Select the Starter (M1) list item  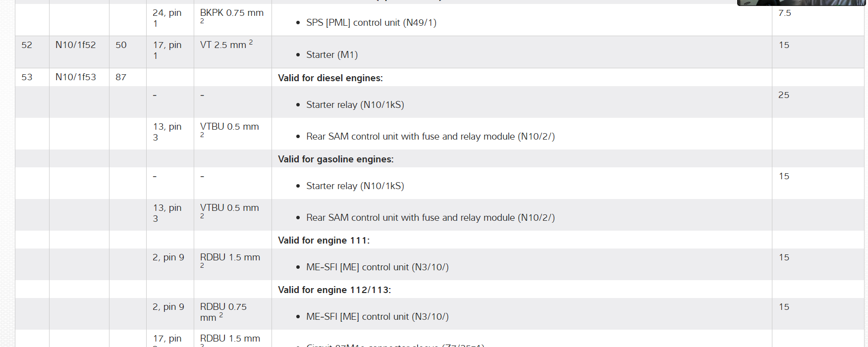tap(331, 55)
